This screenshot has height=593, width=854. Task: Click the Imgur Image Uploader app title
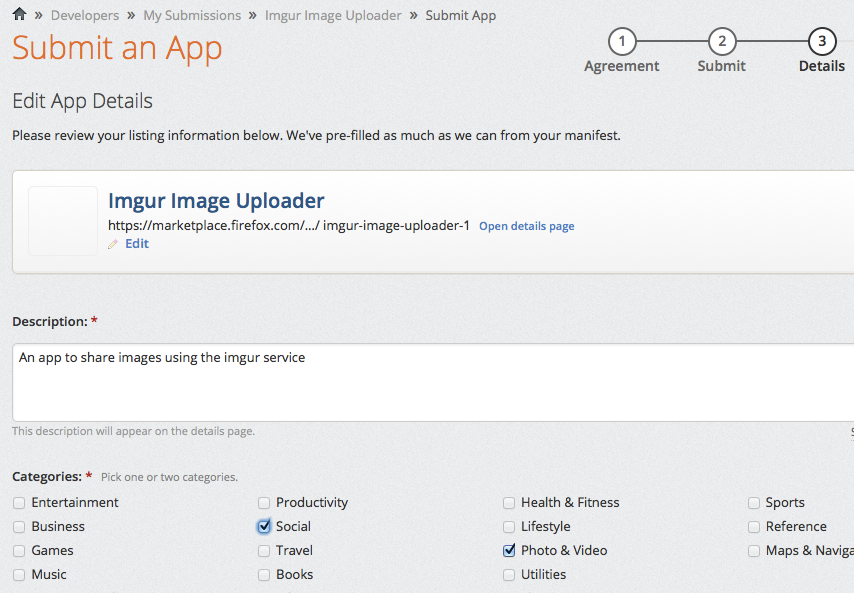(216, 201)
